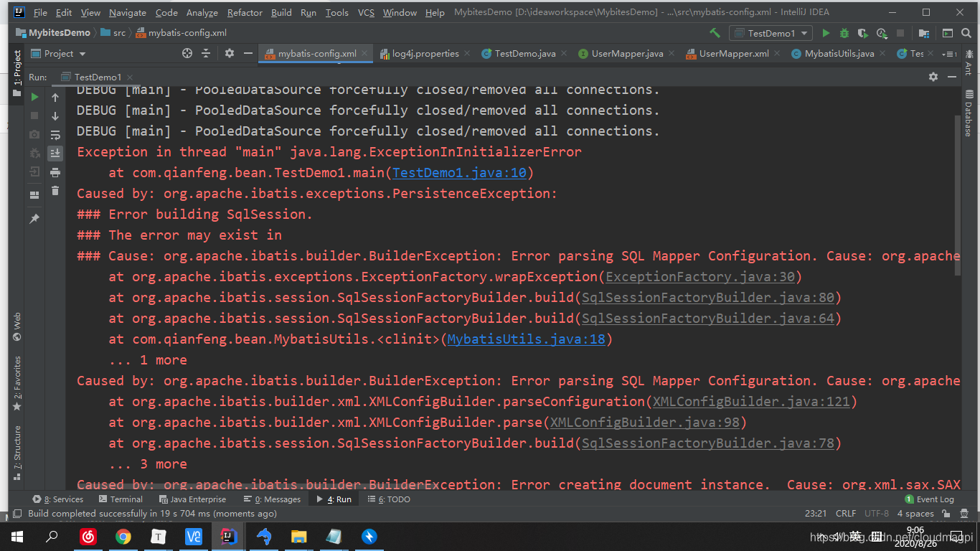Start debugging with the bug icon
The width and height of the screenshot is (980, 551).
[x=844, y=33]
